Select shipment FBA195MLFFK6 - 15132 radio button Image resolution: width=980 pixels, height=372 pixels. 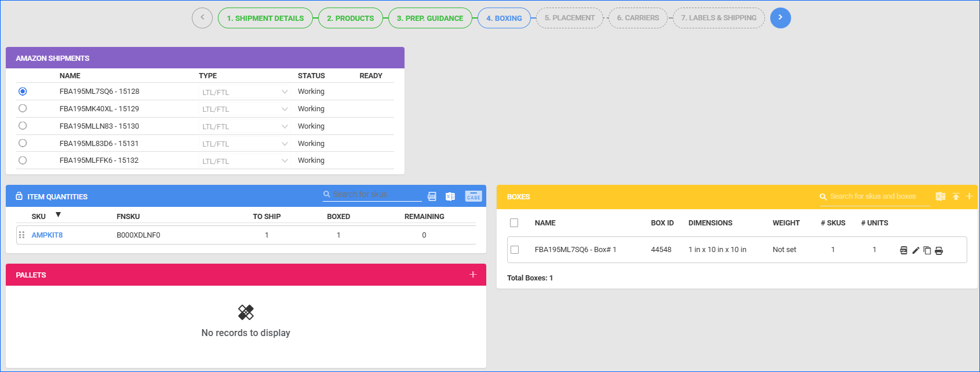click(x=23, y=161)
